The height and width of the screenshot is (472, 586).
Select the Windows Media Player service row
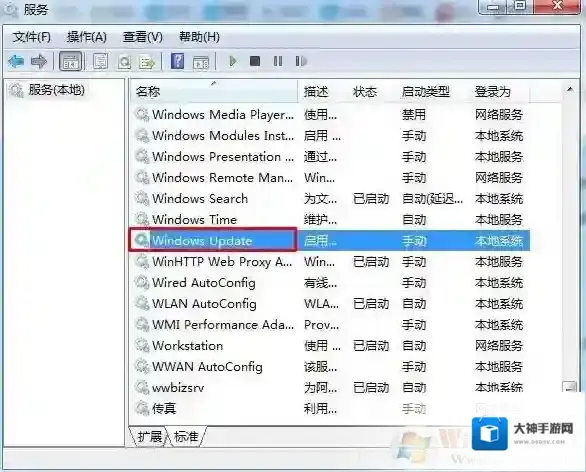329,114
